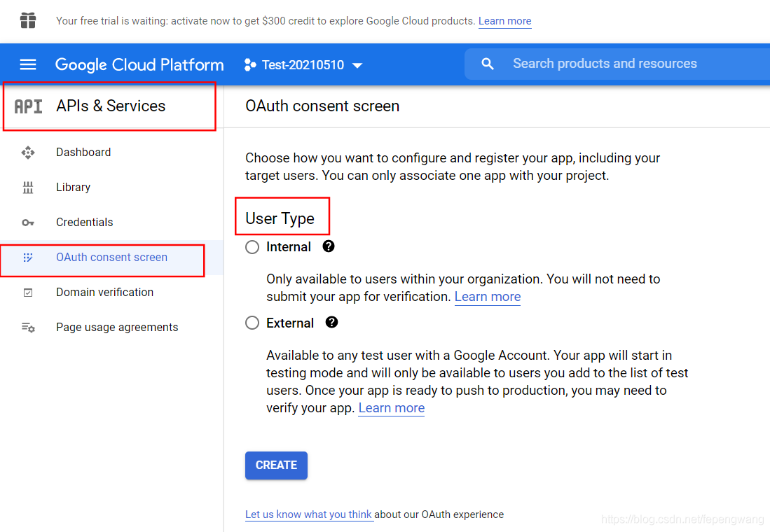Click the API logo icon

point(28,106)
